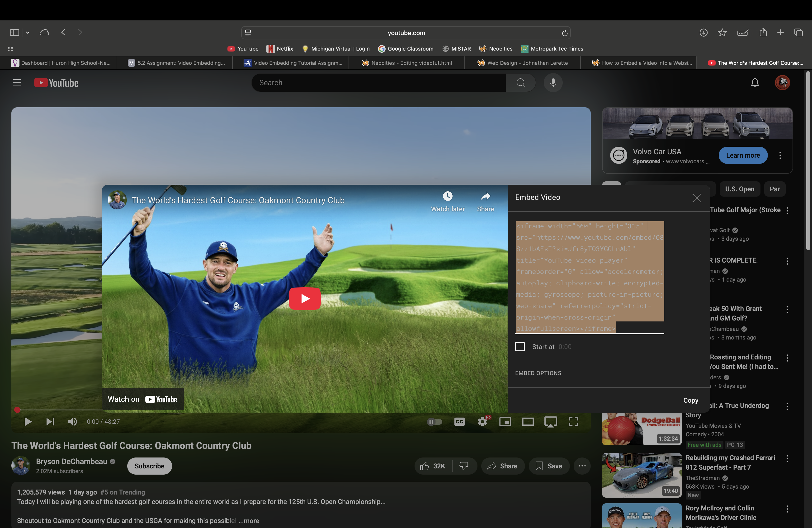The width and height of the screenshot is (812, 528).
Task: Start voice search with microphone icon
Action: 553,83
